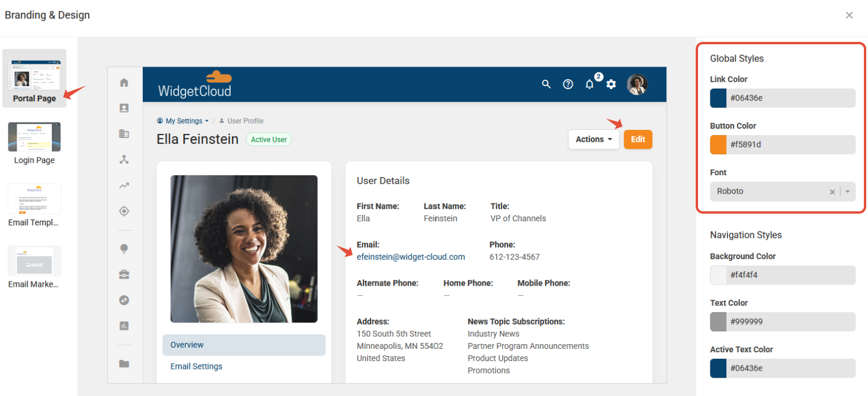868x396 pixels.
Task: Expand the Font dropdown arrow
Action: pos(848,192)
